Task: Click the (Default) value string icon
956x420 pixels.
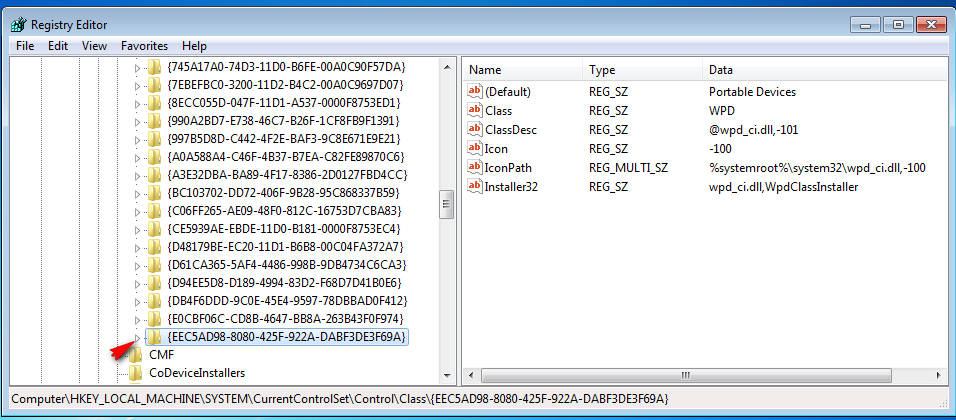Action: tap(475, 91)
